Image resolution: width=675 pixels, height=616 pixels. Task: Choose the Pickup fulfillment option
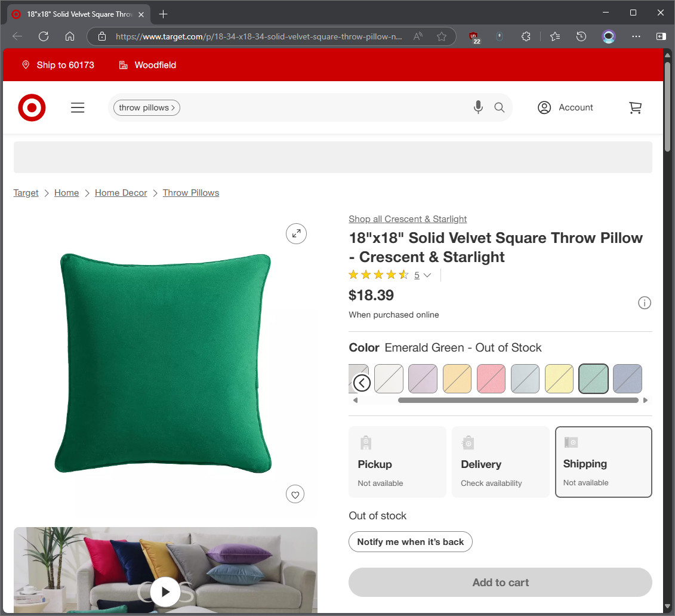(x=397, y=462)
